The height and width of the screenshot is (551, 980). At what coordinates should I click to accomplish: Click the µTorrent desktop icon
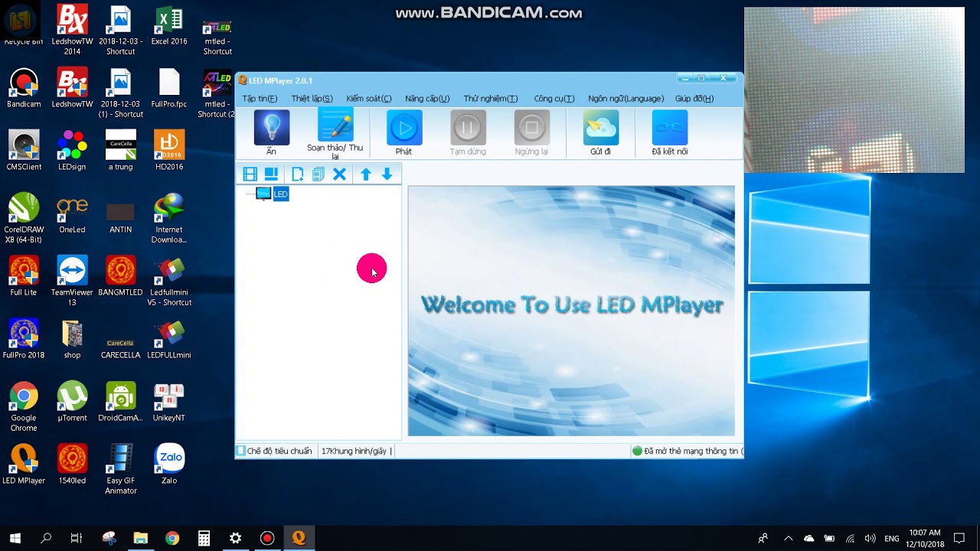tap(72, 402)
